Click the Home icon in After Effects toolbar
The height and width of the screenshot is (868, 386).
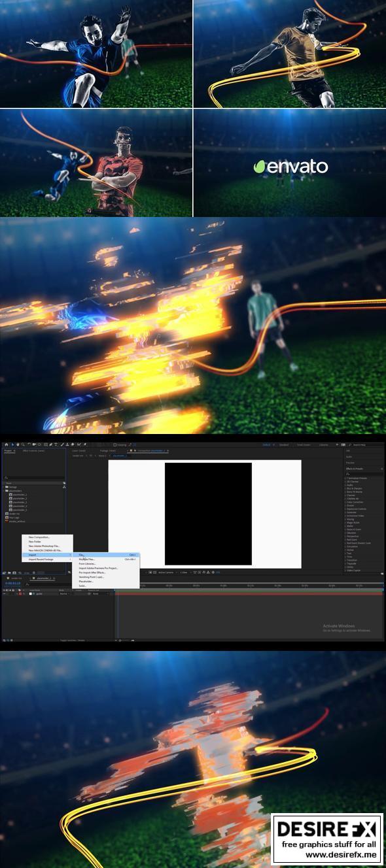tap(6, 444)
